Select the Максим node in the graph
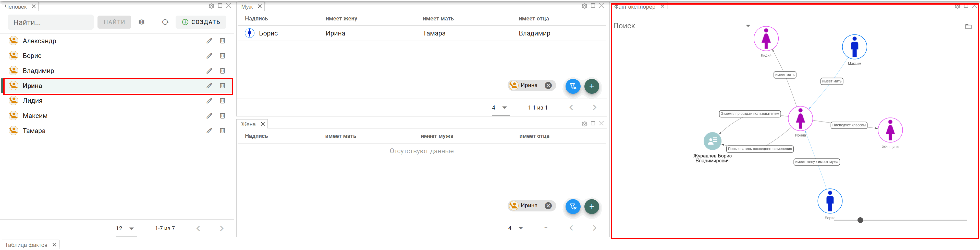 point(854,47)
